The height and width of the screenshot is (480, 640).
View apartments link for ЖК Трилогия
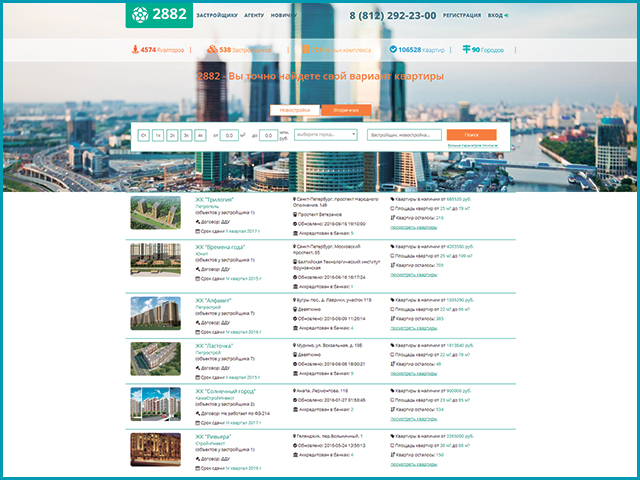pyautogui.click(x=414, y=227)
